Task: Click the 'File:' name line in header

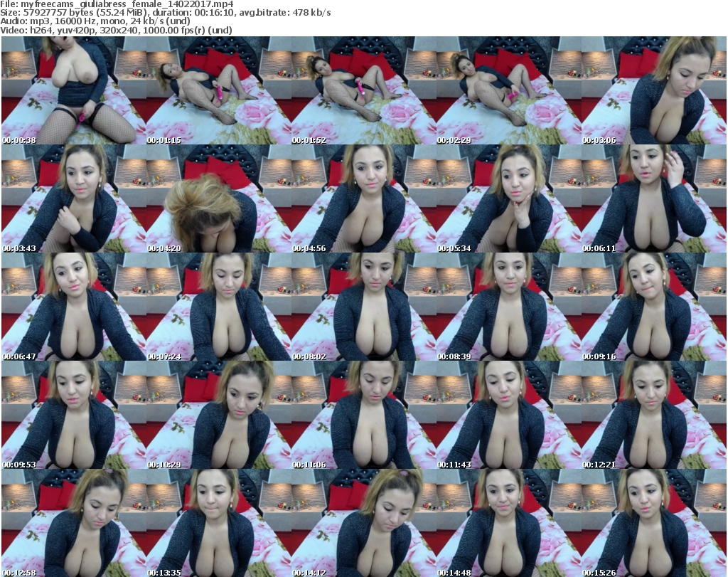Action: (117, 4)
